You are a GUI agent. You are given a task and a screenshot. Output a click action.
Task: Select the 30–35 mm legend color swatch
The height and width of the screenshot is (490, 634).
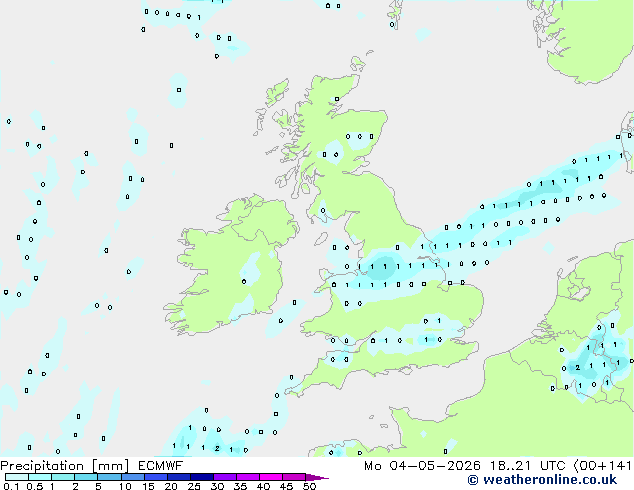pos(225,477)
